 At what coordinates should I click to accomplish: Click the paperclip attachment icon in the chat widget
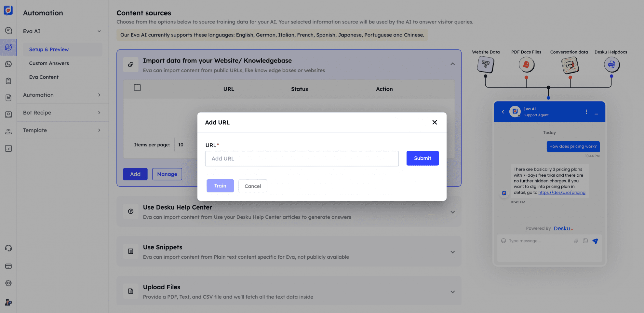click(x=576, y=241)
